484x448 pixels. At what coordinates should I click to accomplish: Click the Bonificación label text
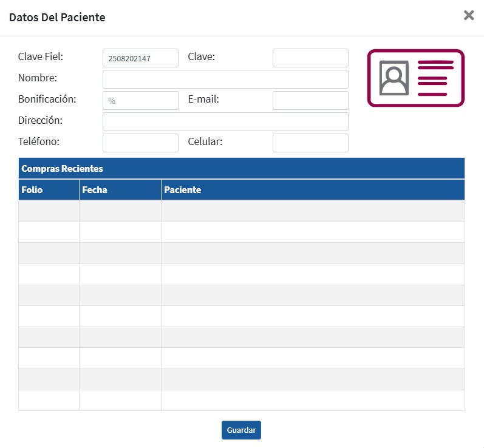[47, 99]
